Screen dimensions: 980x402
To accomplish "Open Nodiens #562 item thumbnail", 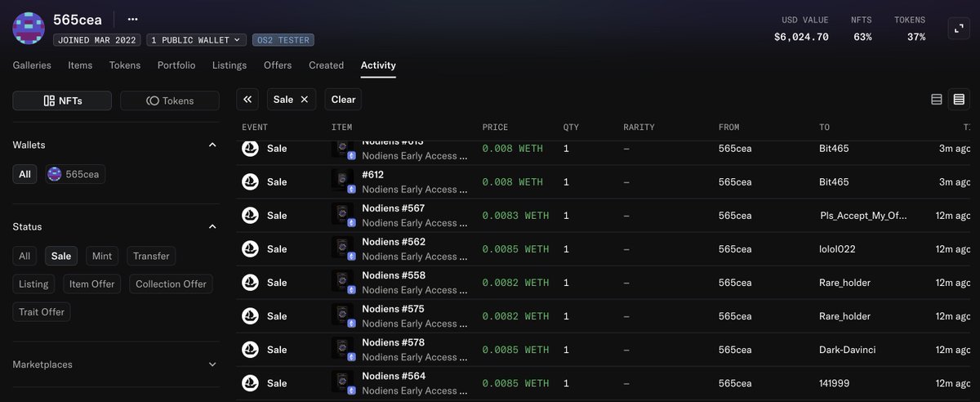I will tap(343, 248).
